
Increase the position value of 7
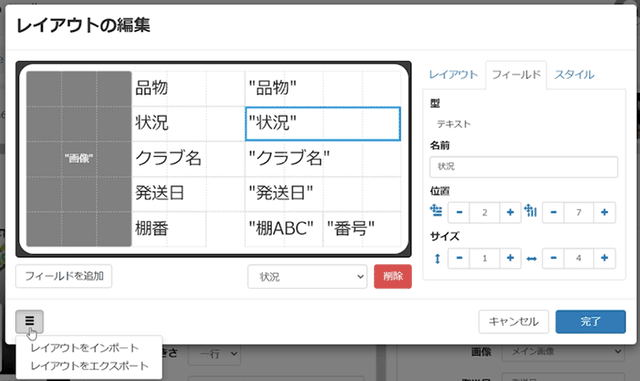(604, 212)
